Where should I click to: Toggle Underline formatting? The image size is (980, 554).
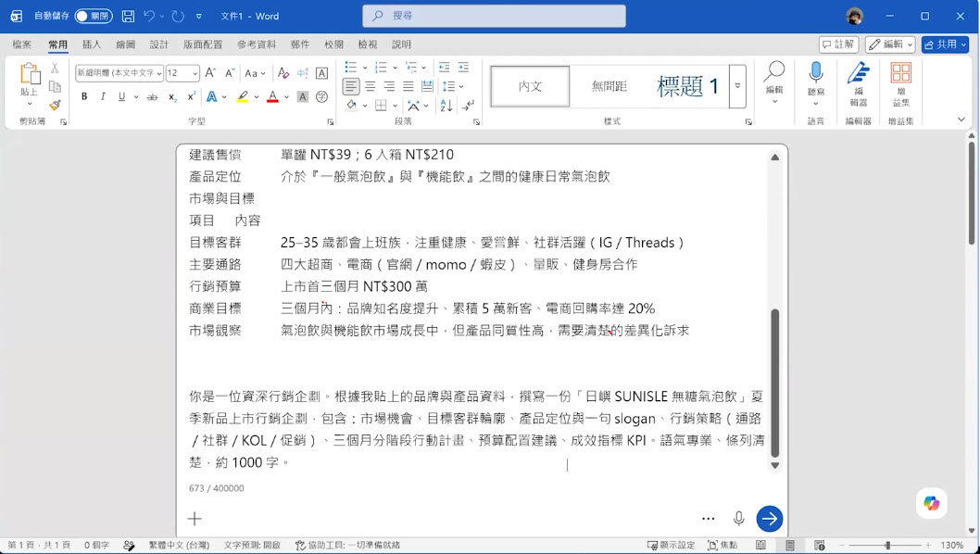pyautogui.click(x=122, y=97)
